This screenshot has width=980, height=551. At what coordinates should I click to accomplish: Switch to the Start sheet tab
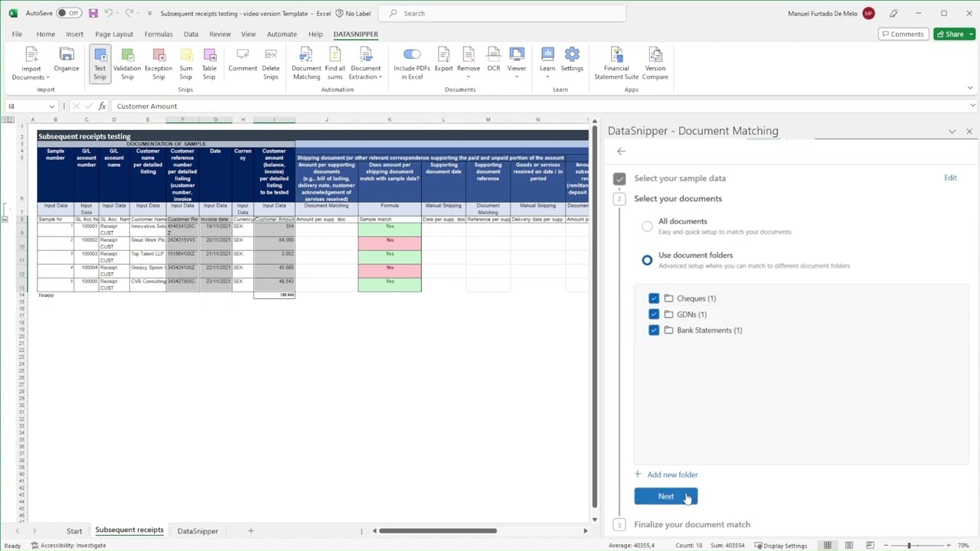pyautogui.click(x=74, y=531)
